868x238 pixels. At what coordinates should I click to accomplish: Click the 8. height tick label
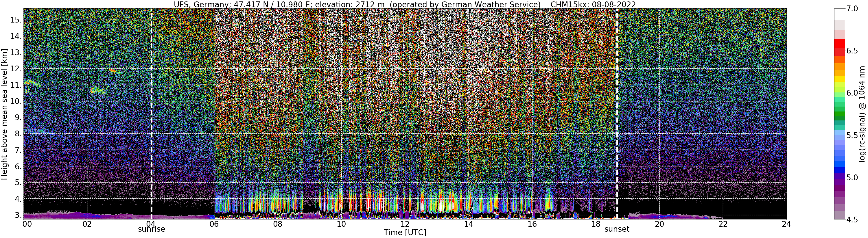[18, 134]
